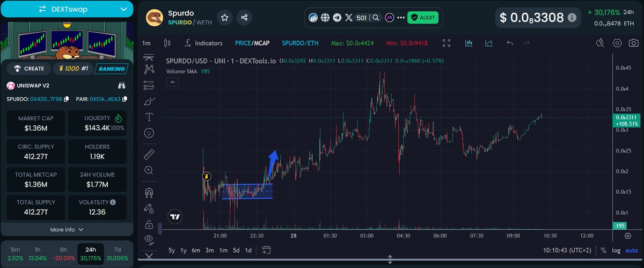Switch chart to MCAP mode

pyautogui.click(x=262, y=43)
